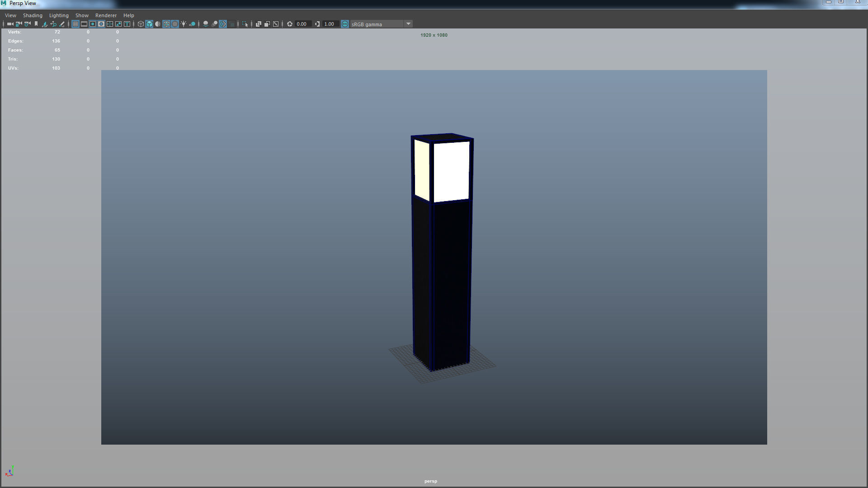The image size is (868, 488).
Task: Toggle the viewport Grid display
Action: pos(75,24)
